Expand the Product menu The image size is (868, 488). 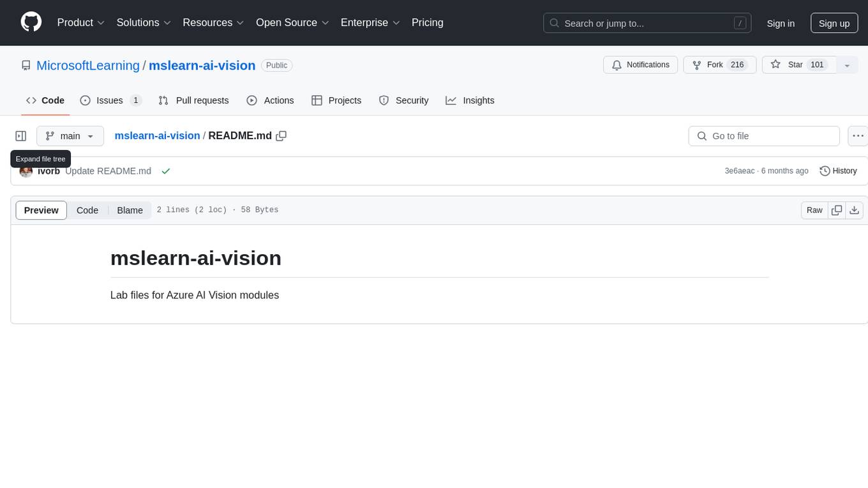pyautogui.click(x=81, y=22)
